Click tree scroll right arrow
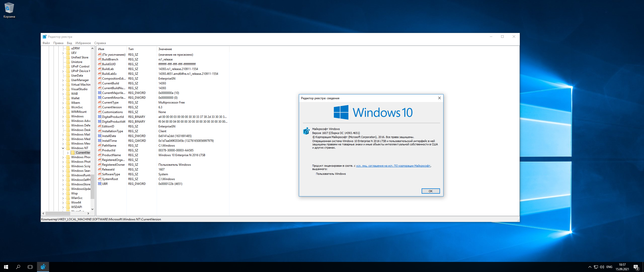This screenshot has height=272, width=644. (x=88, y=213)
